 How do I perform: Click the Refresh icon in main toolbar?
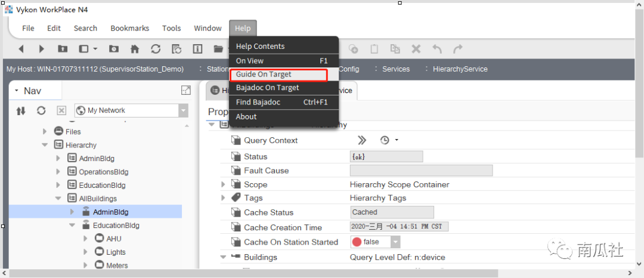156,49
